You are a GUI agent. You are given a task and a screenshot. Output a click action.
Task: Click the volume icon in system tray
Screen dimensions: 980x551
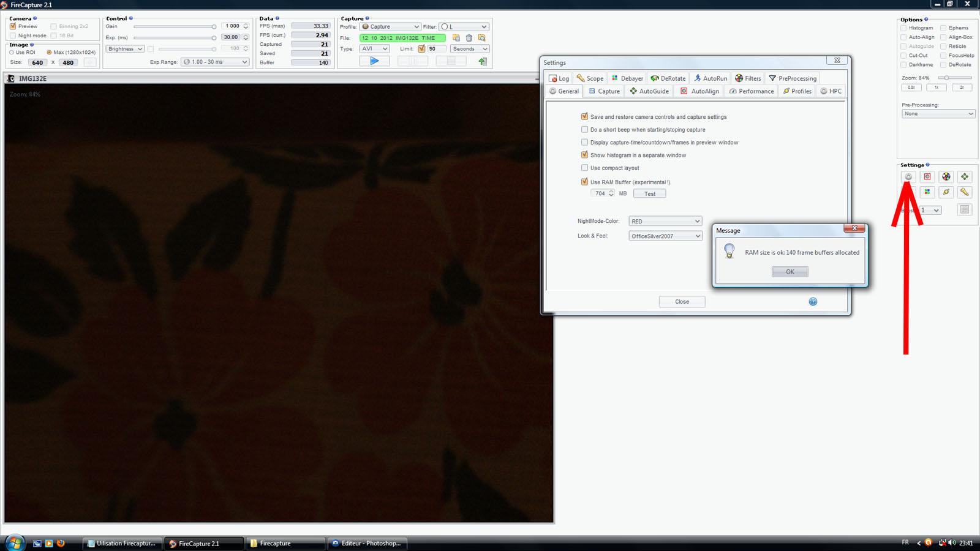pos(952,542)
